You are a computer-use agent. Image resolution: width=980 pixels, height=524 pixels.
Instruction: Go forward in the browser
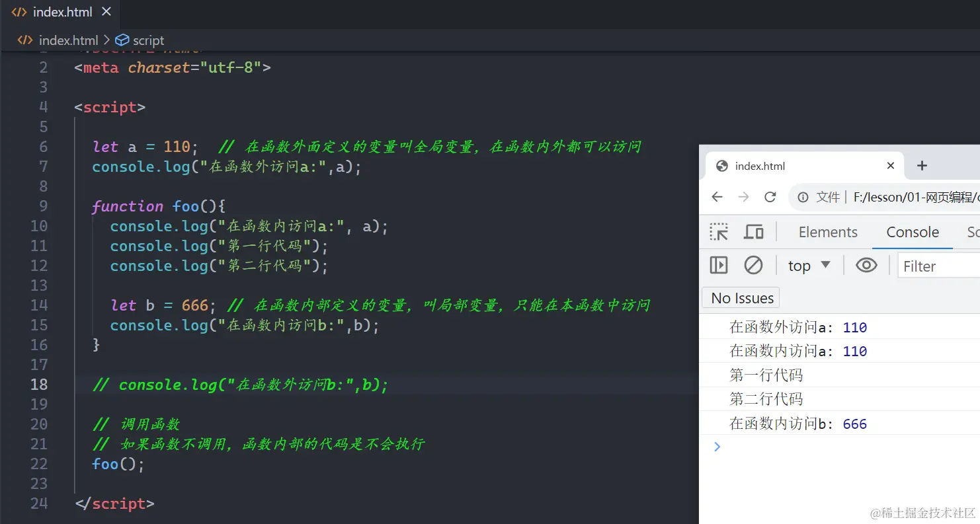[x=744, y=197]
